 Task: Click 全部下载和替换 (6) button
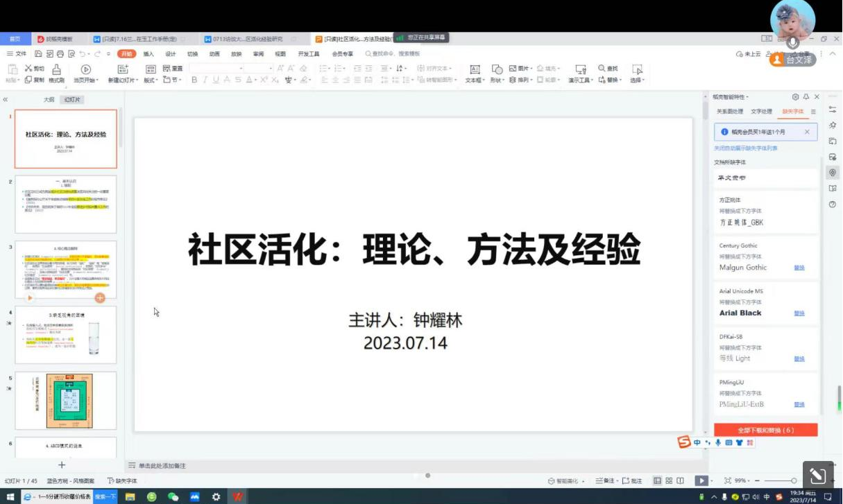(x=765, y=430)
